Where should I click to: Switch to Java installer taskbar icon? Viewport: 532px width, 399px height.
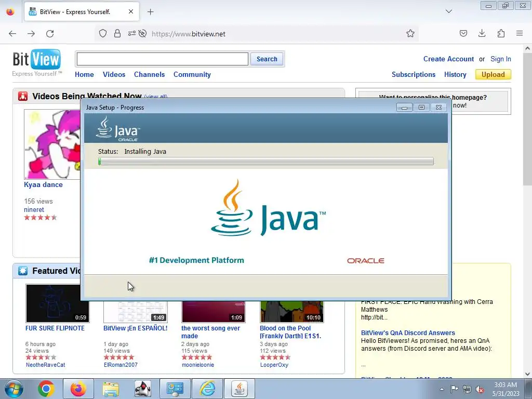(240, 389)
